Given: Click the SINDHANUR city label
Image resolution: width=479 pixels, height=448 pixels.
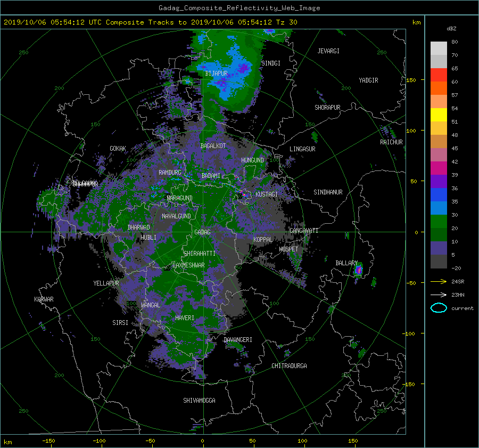Looking at the screenshot, I should [328, 192].
